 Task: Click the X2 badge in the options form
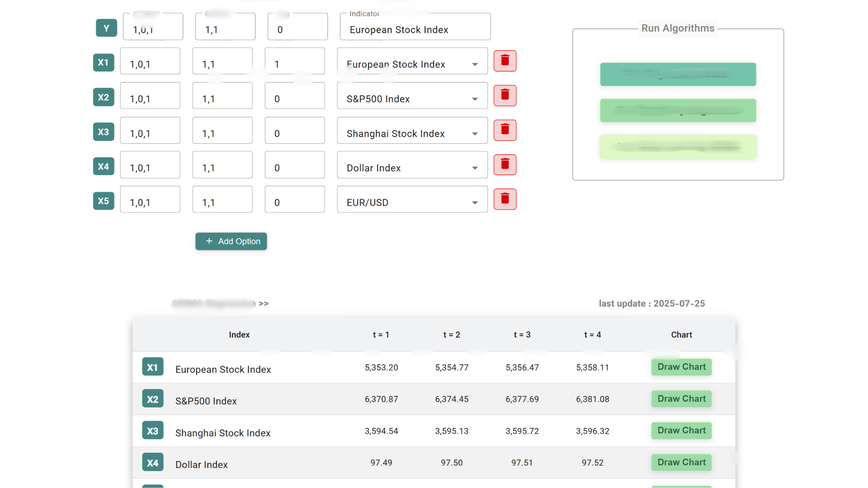104,97
